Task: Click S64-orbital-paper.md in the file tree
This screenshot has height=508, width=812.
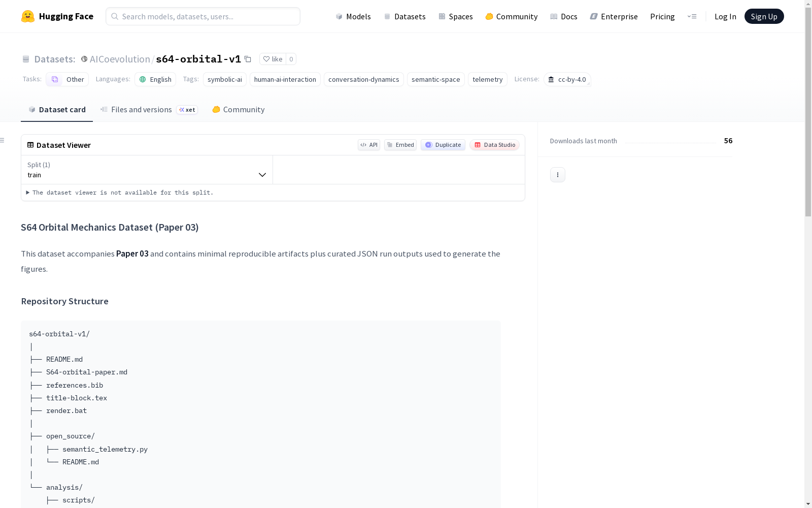Action: point(87,372)
